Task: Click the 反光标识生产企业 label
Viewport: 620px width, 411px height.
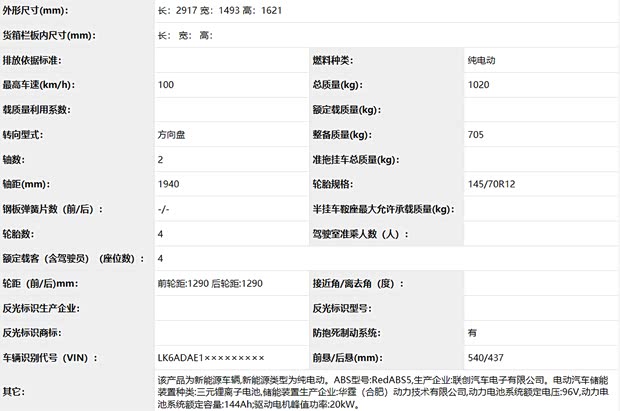Action: [x=41, y=309]
